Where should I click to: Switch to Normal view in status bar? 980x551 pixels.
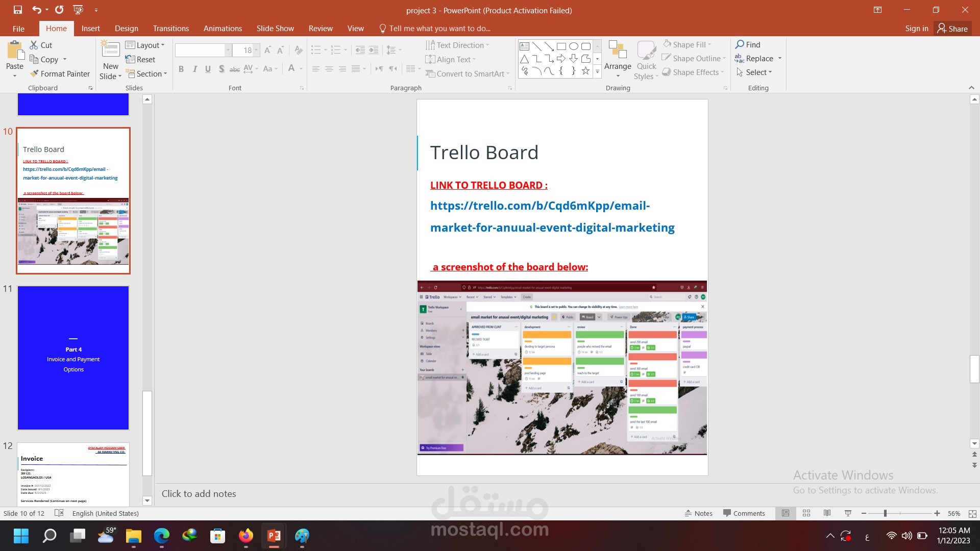(786, 513)
